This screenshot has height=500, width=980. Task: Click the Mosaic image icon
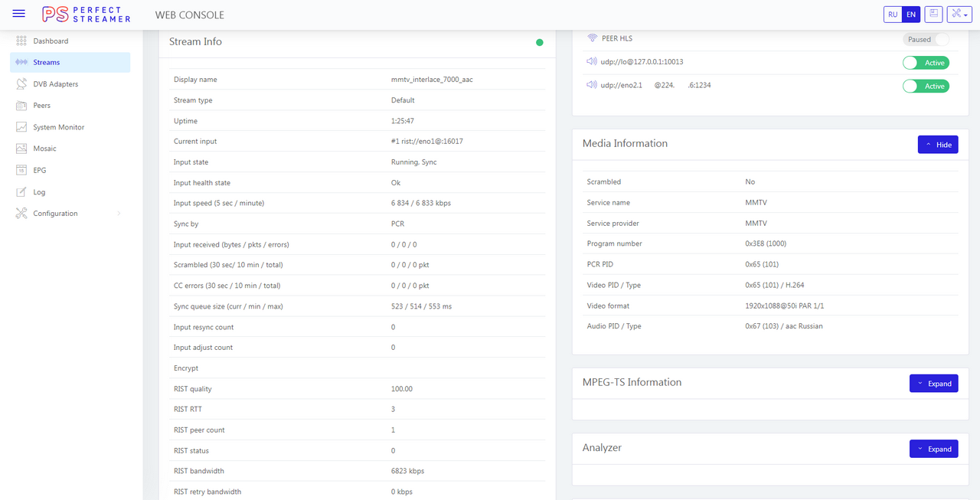tap(21, 149)
